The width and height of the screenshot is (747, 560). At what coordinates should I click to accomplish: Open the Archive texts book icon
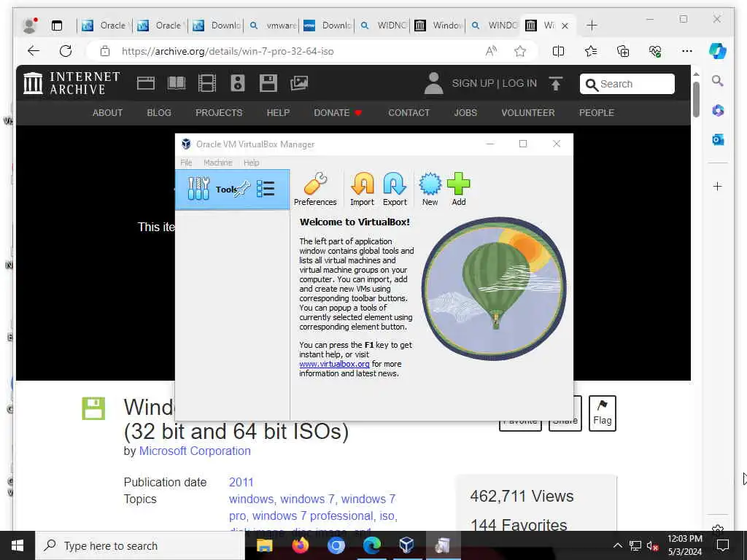[x=177, y=83]
